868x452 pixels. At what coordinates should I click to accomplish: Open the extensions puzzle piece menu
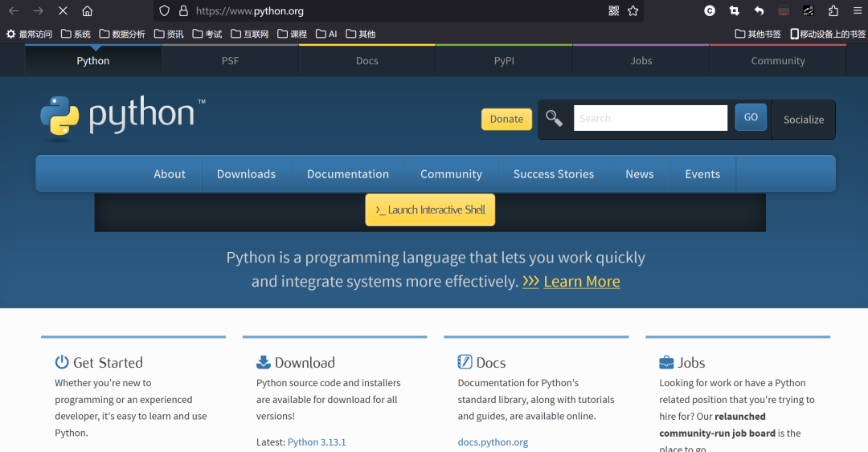833,10
